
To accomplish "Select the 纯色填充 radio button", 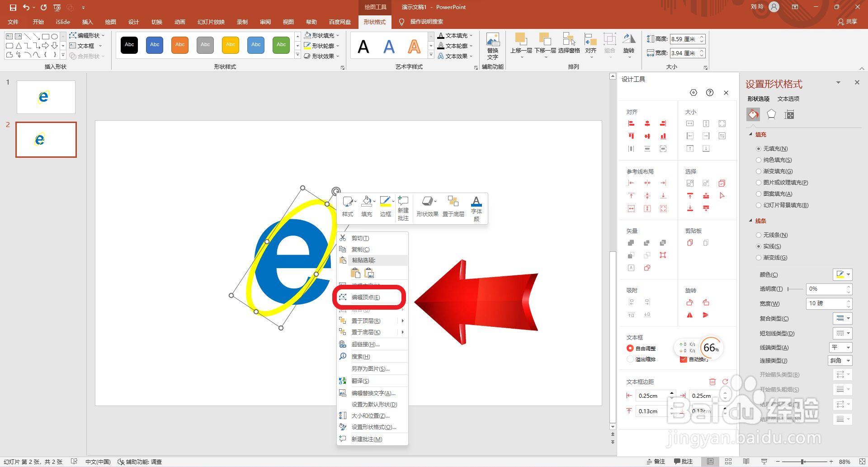I will pos(759,160).
